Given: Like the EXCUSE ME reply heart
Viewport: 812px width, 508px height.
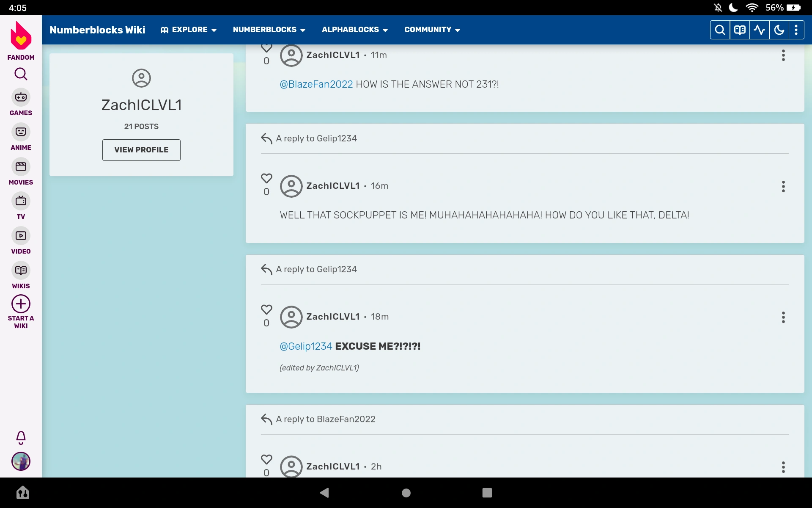Looking at the screenshot, I should (266, 309).
